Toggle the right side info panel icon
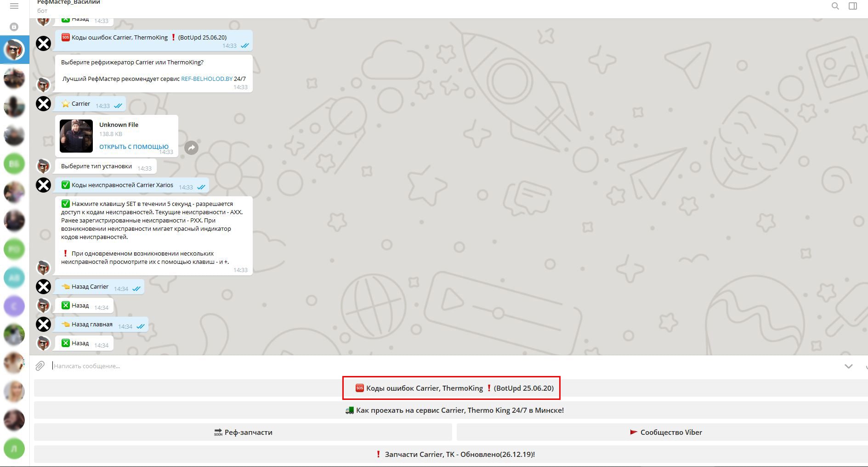The image size is (868, 467). pyautogui.click(x=853, y=6)
